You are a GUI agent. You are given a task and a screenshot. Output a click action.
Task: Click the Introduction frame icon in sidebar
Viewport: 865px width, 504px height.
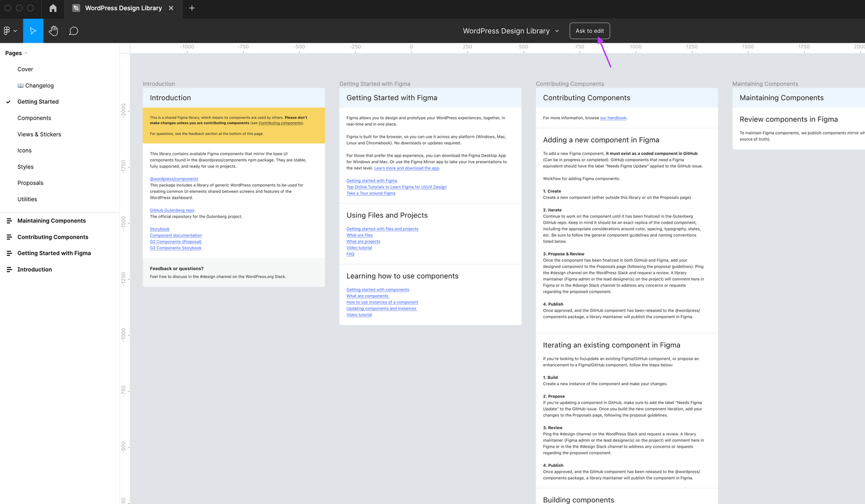pyautogui.click(x=9, y=269)
